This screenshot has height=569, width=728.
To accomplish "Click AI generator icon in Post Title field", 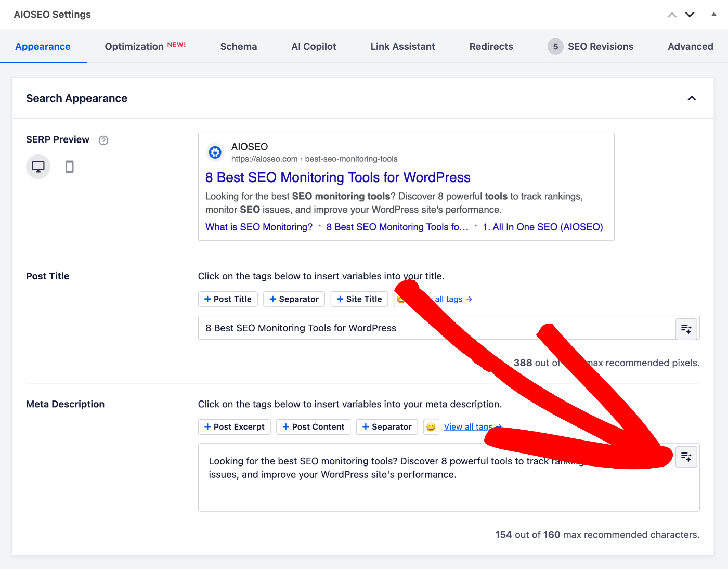I will (686, 329).
